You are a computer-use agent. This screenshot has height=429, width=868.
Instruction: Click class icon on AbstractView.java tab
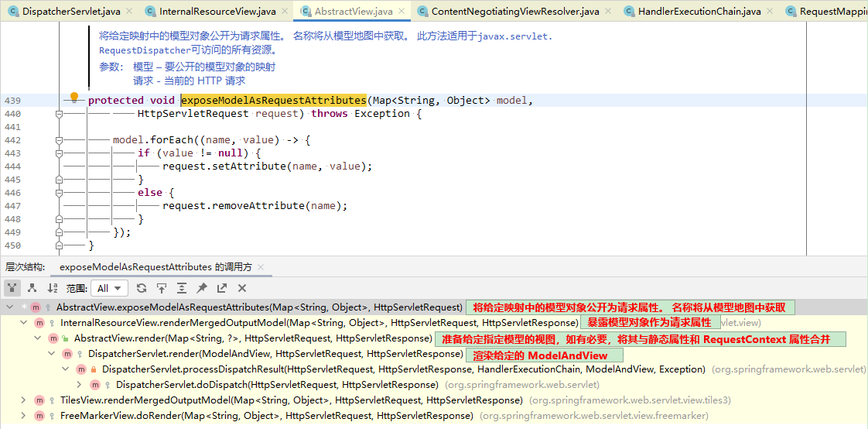click(305, 11)
